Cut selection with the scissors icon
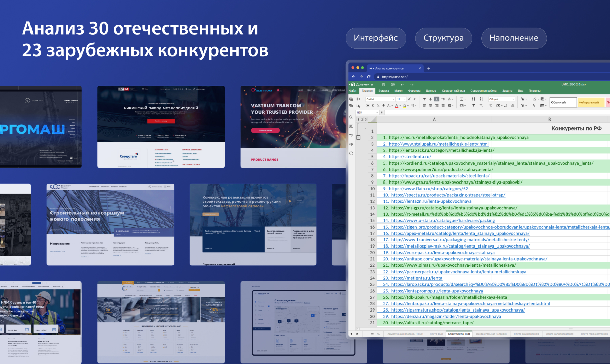 (x=358, y=99)
